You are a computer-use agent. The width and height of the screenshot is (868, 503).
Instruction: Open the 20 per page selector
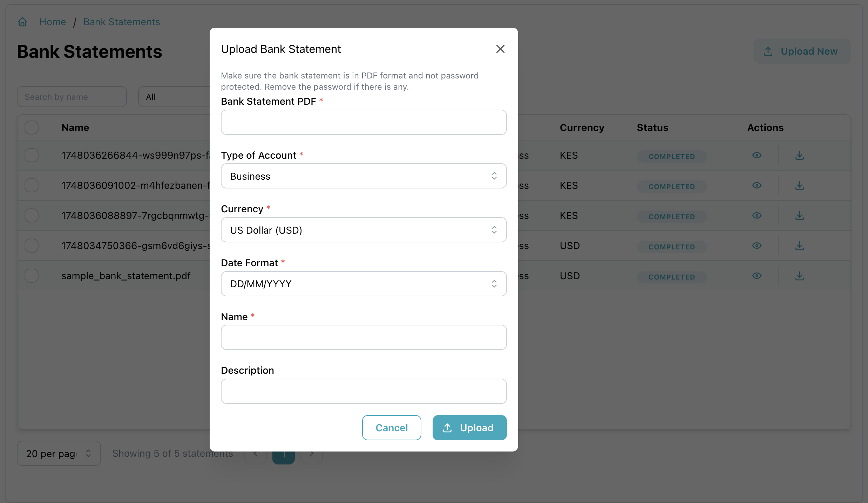(x=58, y=453)
